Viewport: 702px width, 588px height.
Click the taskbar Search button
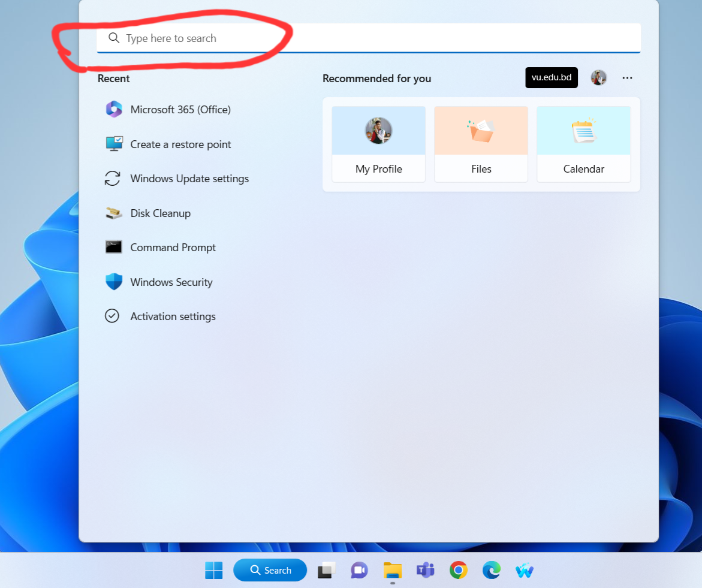tap(270, 570)
